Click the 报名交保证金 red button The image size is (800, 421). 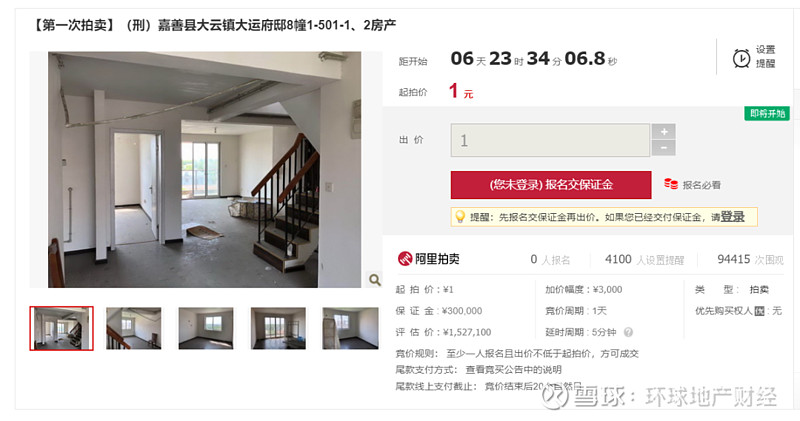tap(551, 185)
